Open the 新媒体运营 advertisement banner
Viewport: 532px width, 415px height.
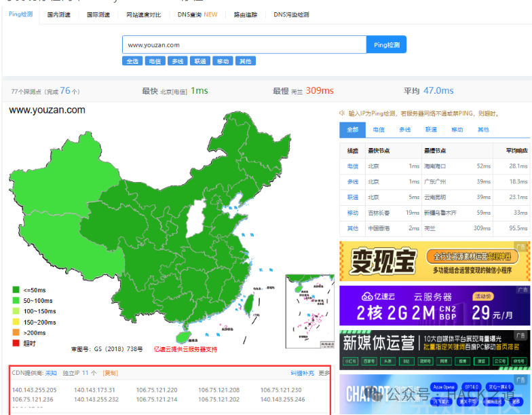434,350
